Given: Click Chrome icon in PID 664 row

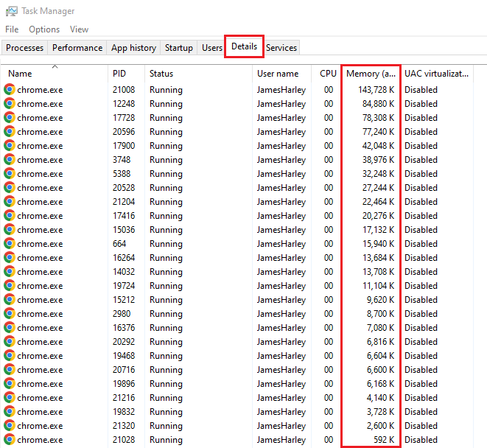Looking at the screenshot, I should point(10,244).
